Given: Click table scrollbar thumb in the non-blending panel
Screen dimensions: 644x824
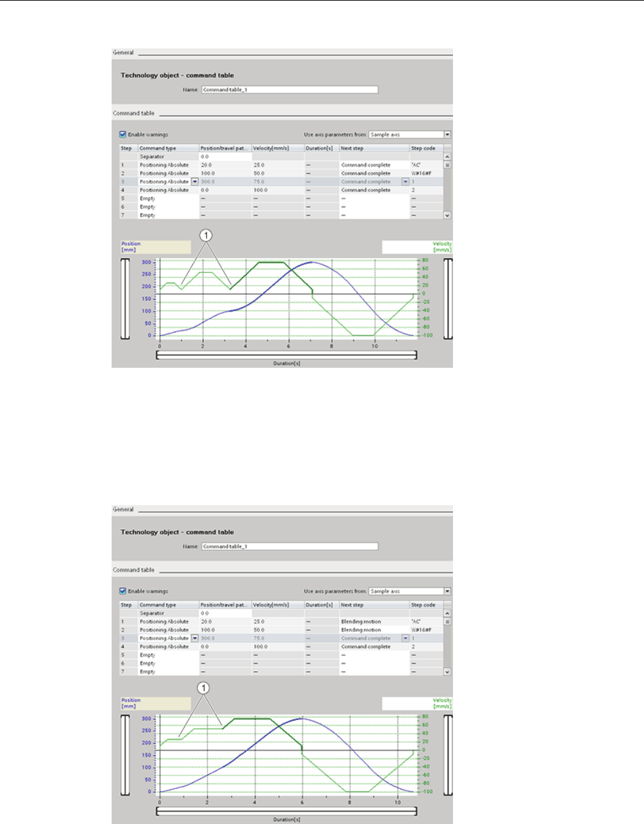Looking at the screenshot, I should click(x=448, y=165).
